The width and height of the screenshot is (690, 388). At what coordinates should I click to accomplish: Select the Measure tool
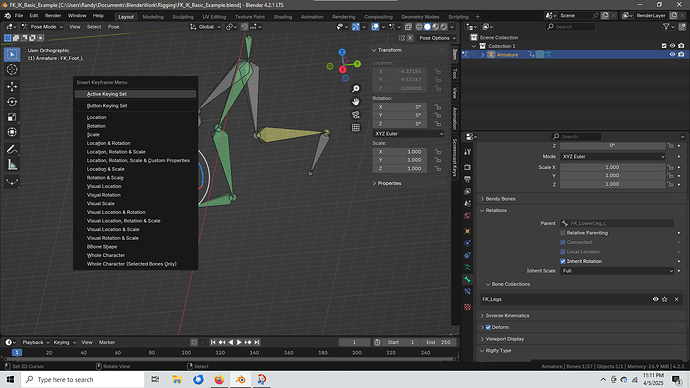[x=12, y=165]
